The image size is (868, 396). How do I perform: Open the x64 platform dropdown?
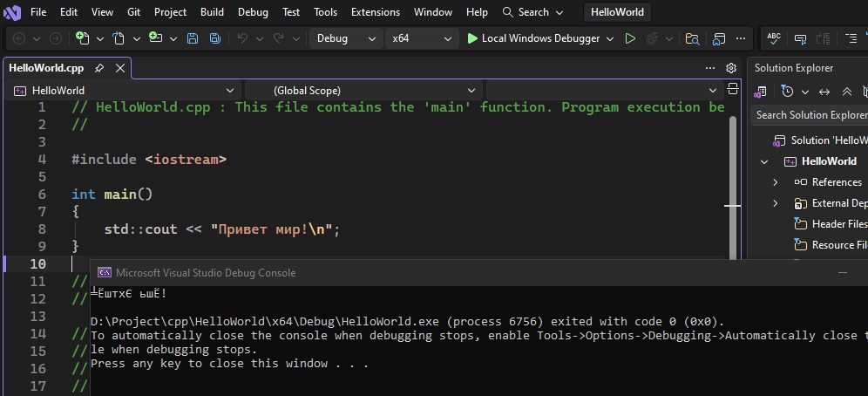click(422, 38)
